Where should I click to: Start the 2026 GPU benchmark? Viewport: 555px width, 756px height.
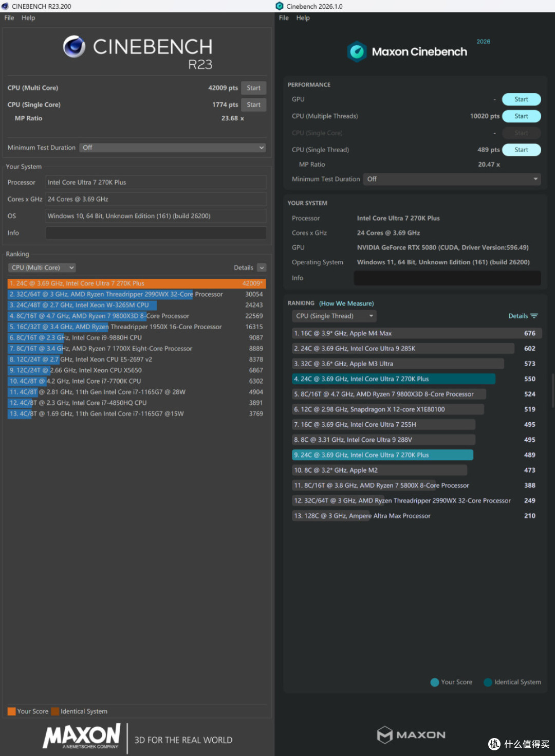point(521,99)
